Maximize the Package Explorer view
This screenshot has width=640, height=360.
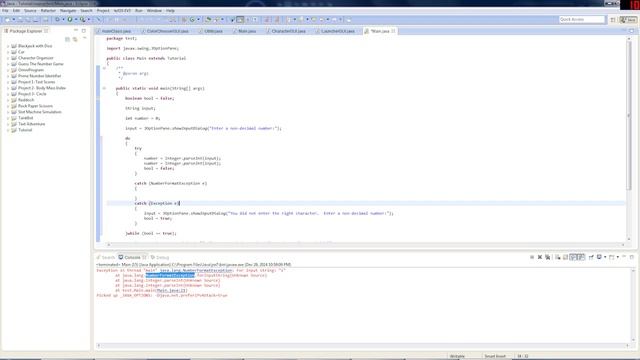[x=84, y=31]
